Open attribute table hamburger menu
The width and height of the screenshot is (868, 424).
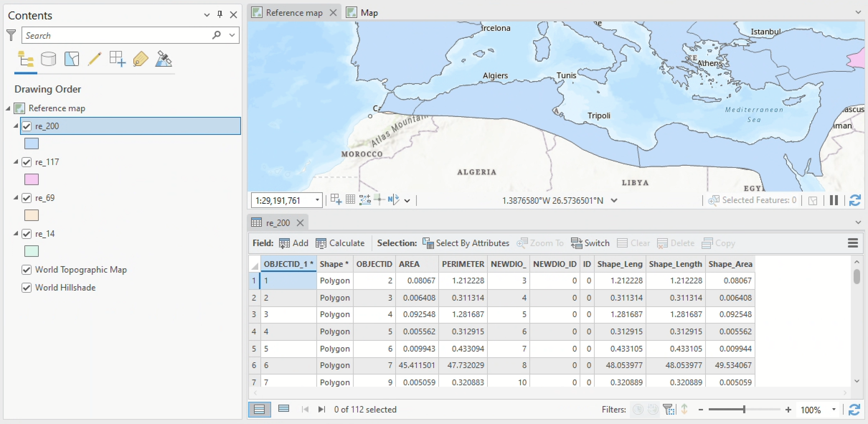pyautogui.click(x=853, y=243)
